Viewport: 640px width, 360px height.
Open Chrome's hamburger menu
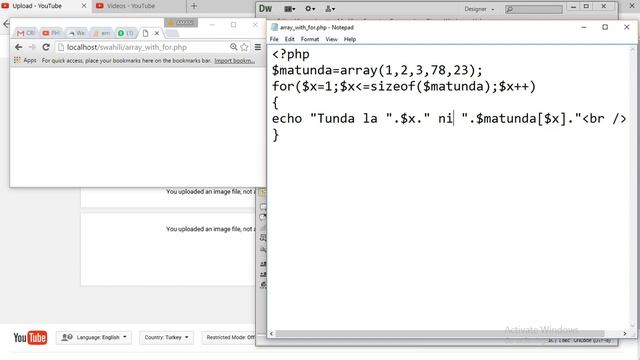[x=258, y=47]
